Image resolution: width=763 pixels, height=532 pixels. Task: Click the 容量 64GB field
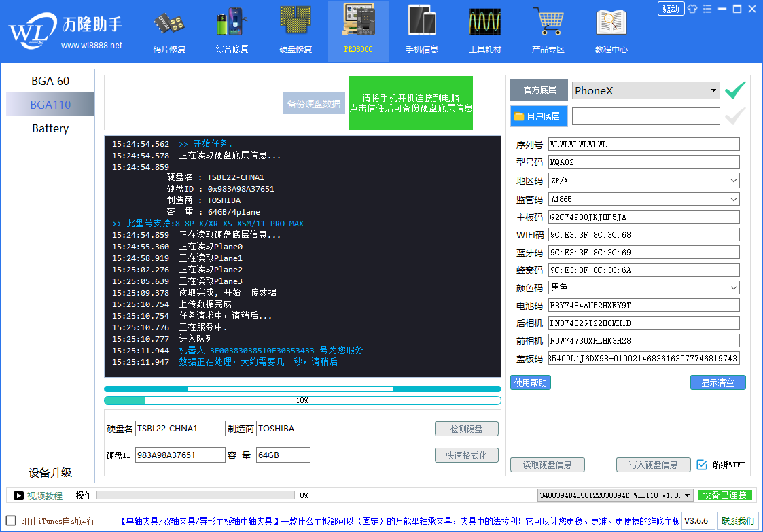(x=283, y=455)
